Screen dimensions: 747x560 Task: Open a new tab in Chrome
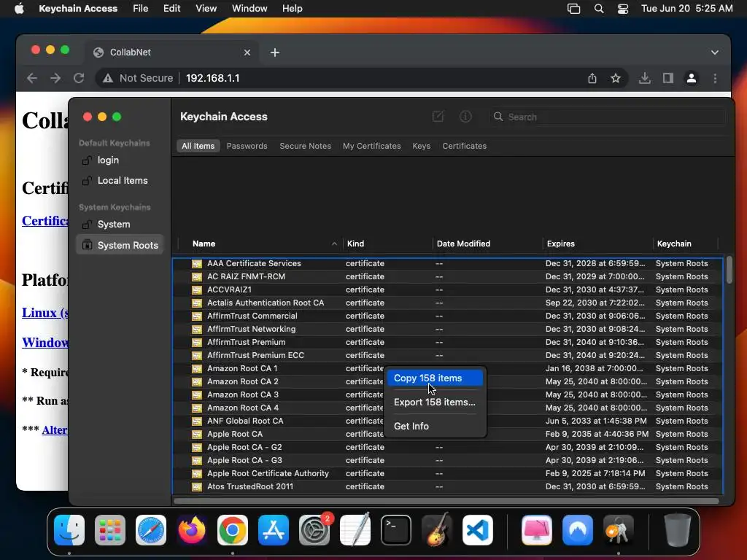[275, 52]
